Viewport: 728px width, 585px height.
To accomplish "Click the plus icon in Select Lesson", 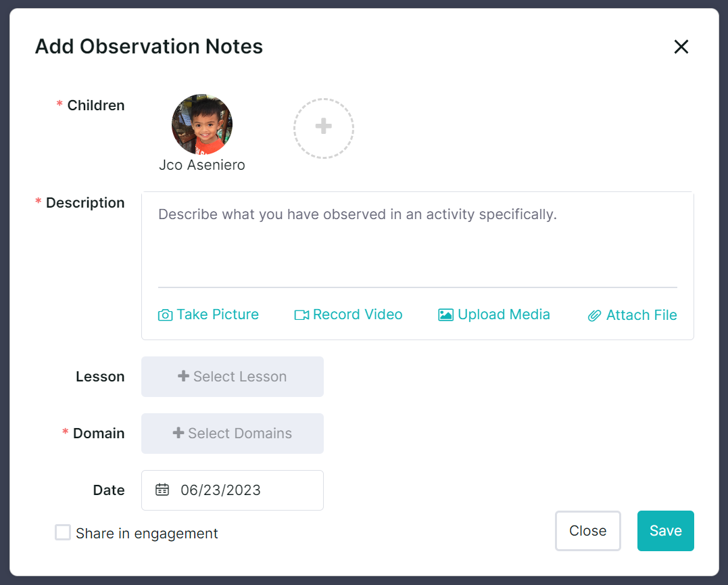I will click(183, 376).
